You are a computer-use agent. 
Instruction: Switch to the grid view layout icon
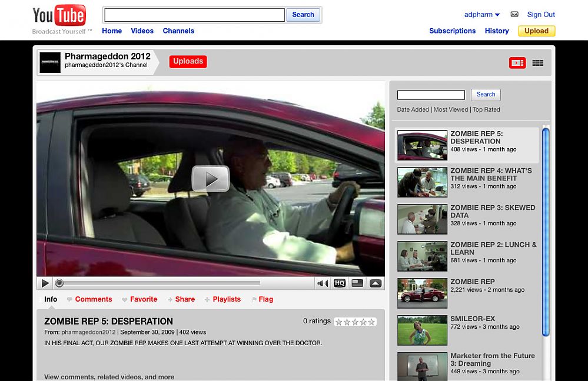coord(537,63)
